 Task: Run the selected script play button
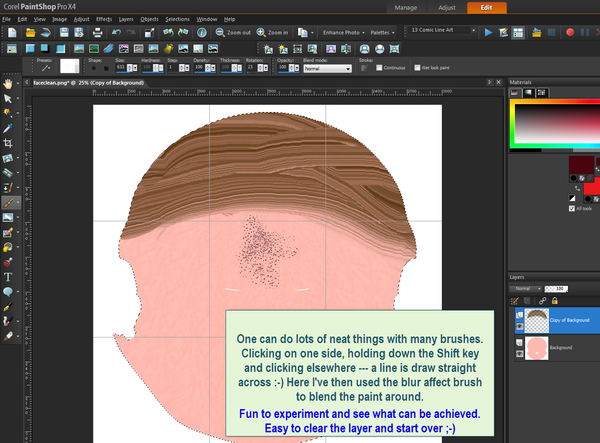(x=488, y=33)
